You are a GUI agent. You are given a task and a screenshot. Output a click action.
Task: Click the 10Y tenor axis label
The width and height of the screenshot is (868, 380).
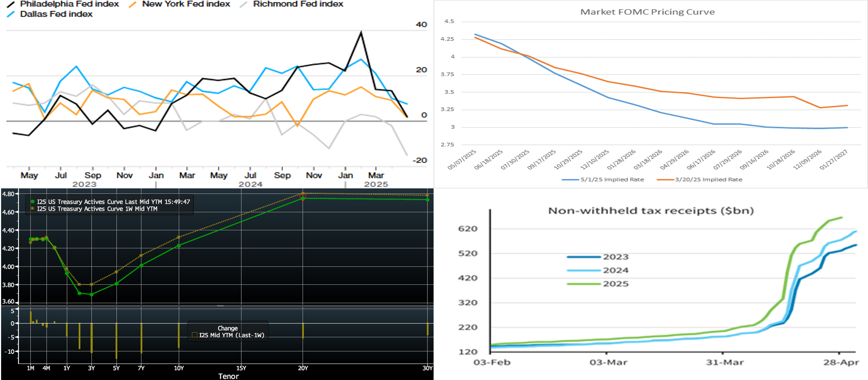tap(179, 368)
